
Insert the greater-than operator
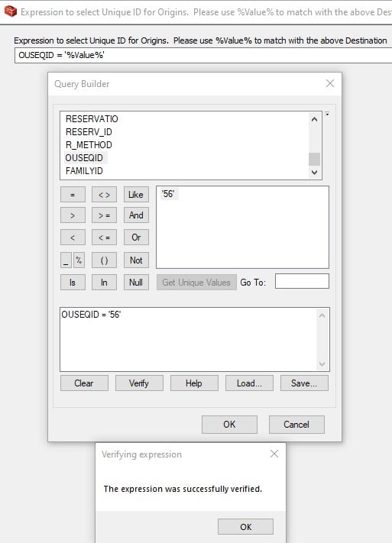pyautogui.click(x=73, y=215)
